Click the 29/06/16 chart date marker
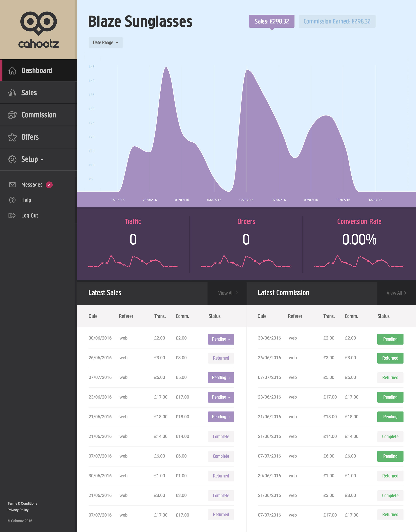 coord(150,200)
